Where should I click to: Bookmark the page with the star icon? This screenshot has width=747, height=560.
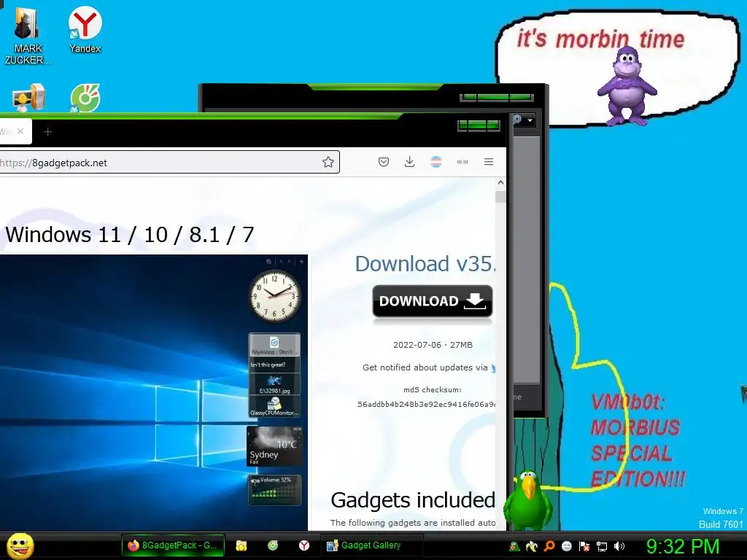tap(328, 162)
